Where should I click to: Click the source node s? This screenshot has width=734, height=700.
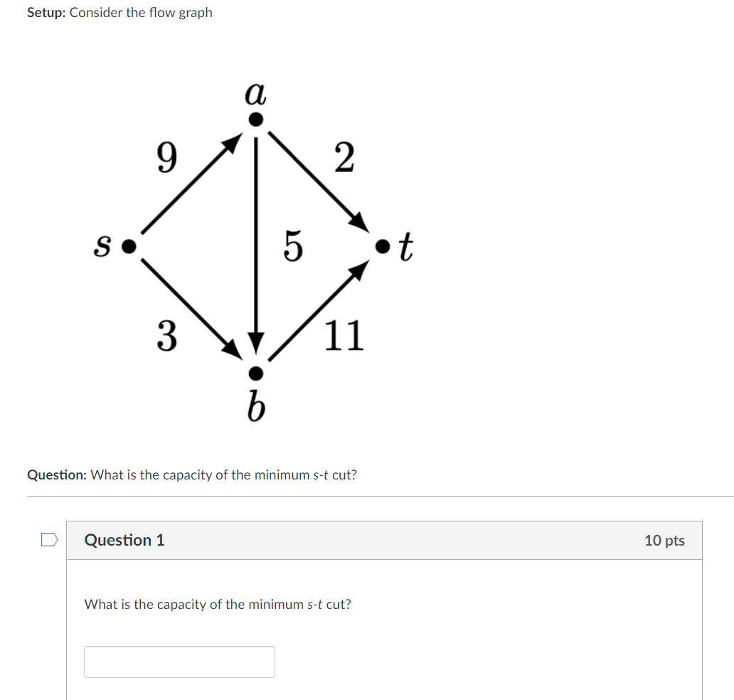point(127,246)
